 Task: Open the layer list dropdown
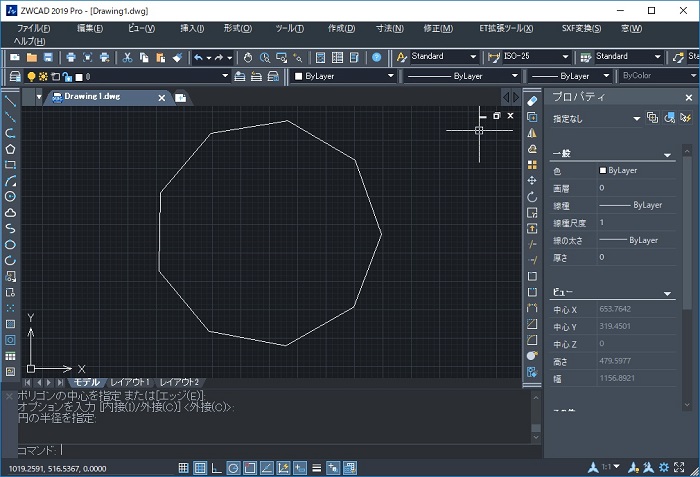(225, 76)
